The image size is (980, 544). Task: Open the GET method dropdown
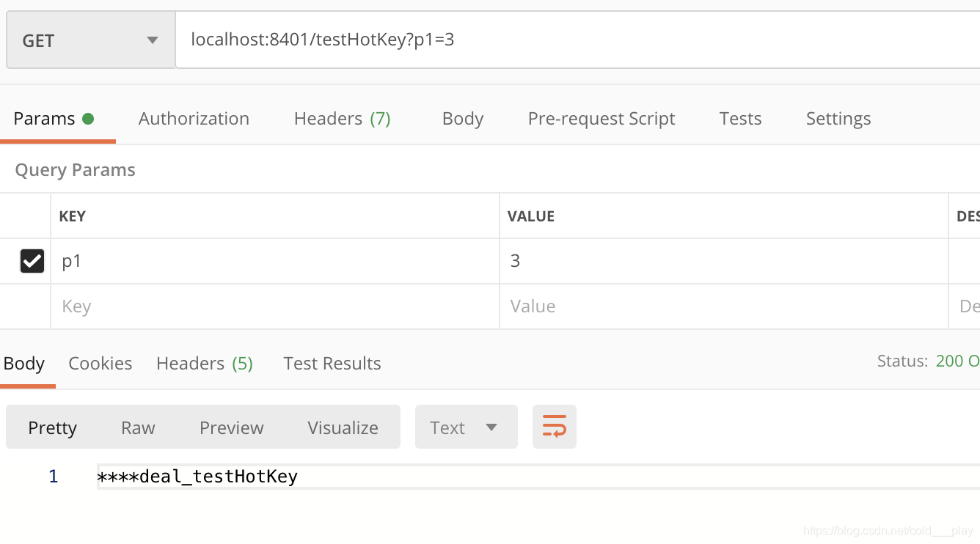[x=91, y=40]
